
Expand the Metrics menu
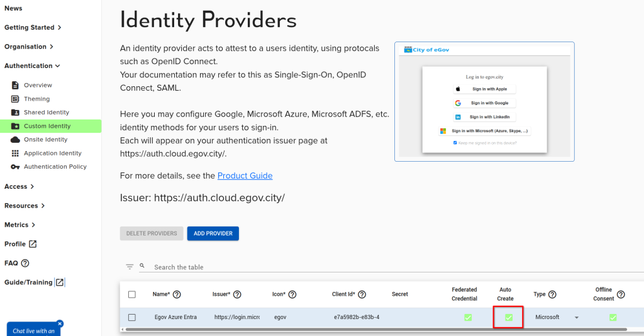click(x=19, y=225)
